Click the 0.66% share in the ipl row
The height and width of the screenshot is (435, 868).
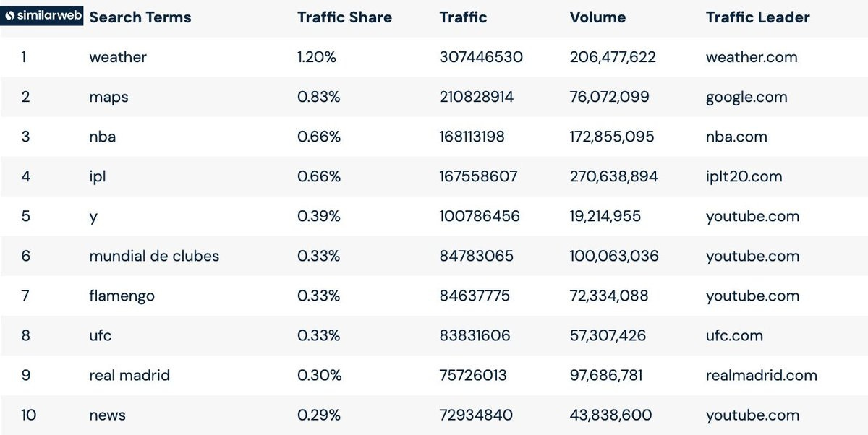click(x=319, y=176)
